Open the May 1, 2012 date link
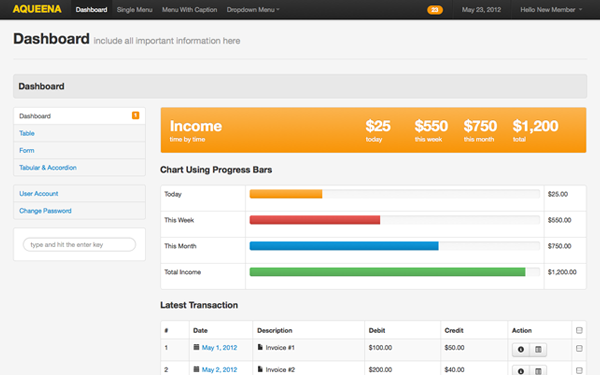 [x=219, y=347]
